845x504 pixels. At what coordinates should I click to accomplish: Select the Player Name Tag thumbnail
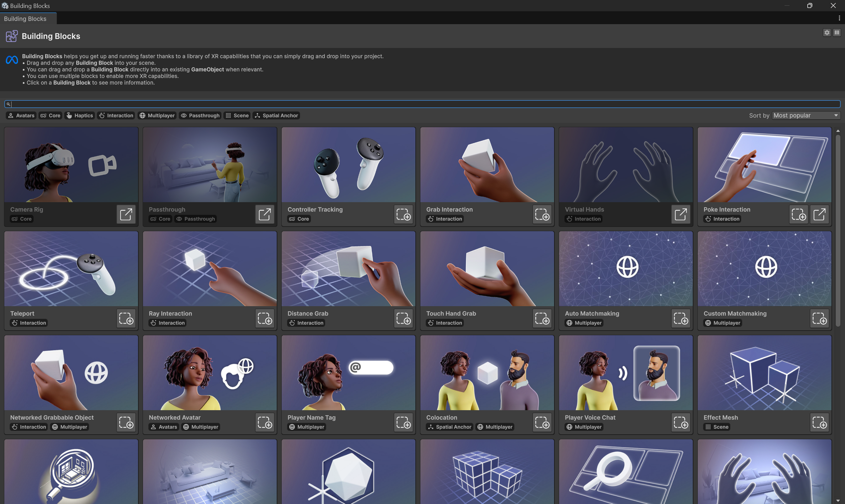point(348,373)
